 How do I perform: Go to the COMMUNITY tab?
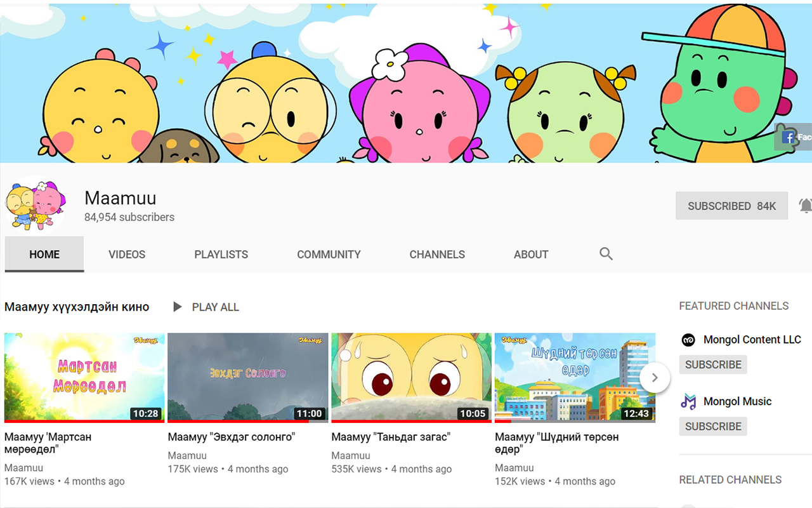pos(329,255)
